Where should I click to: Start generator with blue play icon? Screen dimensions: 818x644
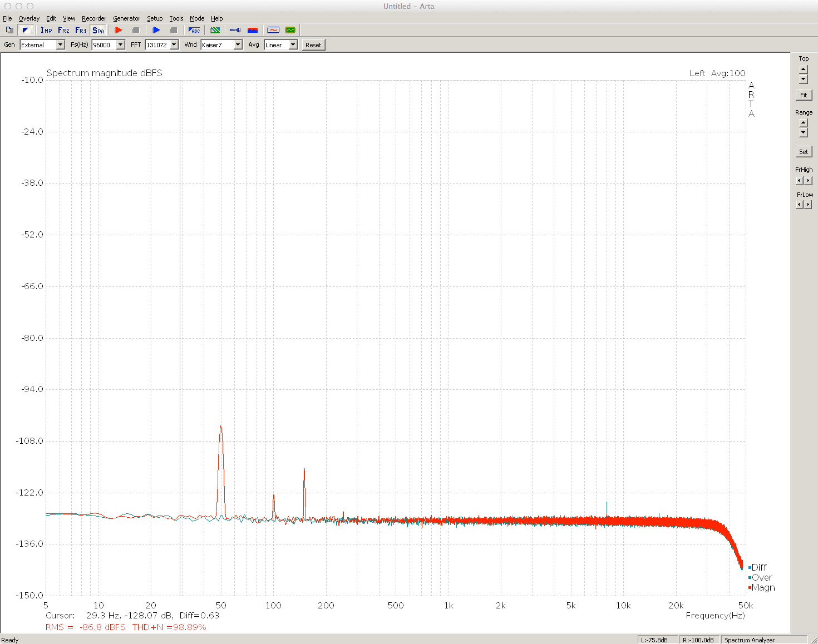(156, 30)
